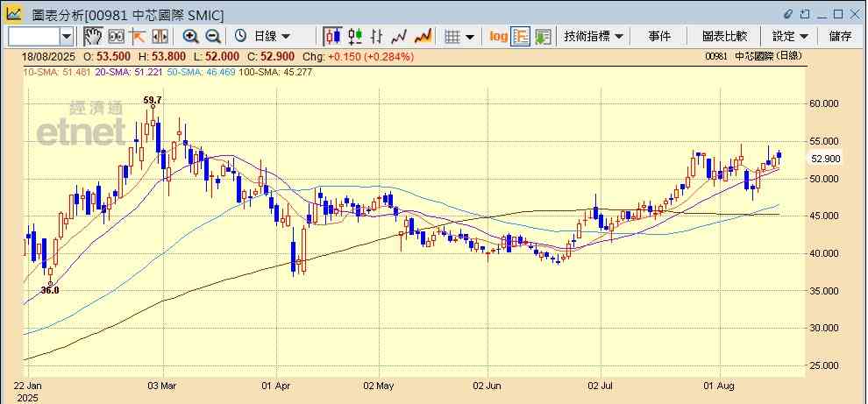
Task: Click the split-arrows scroll chart icon
Action: (x=160, y=37)
